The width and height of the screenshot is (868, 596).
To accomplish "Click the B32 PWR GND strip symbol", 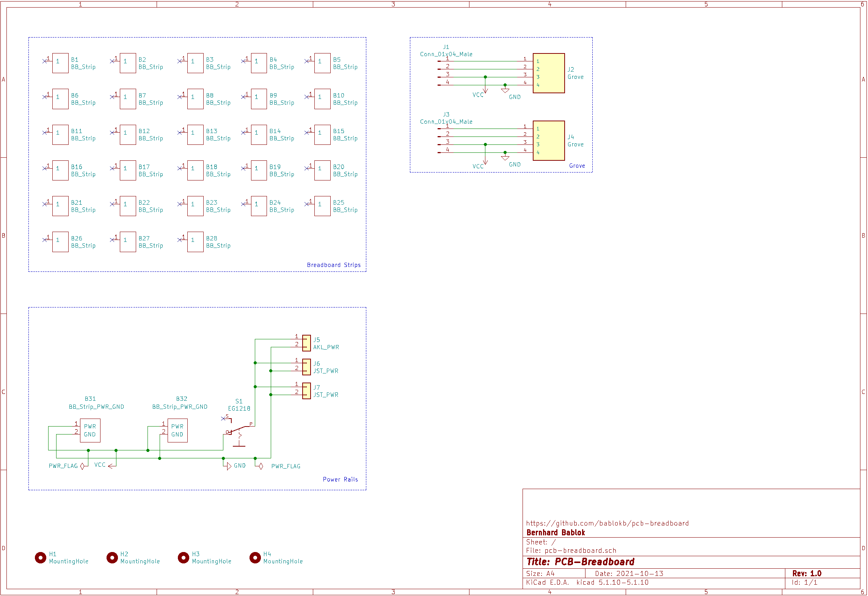I will [177, 430].
